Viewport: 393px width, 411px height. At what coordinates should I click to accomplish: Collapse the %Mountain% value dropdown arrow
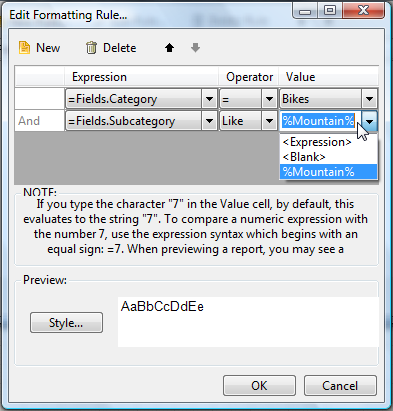click(x=369, y=122)
